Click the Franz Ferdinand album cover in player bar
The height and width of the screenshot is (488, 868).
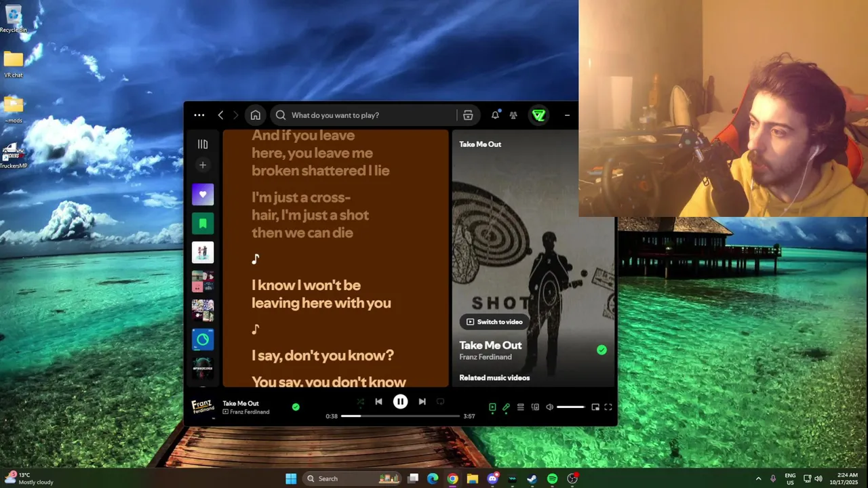pos(203,407)
